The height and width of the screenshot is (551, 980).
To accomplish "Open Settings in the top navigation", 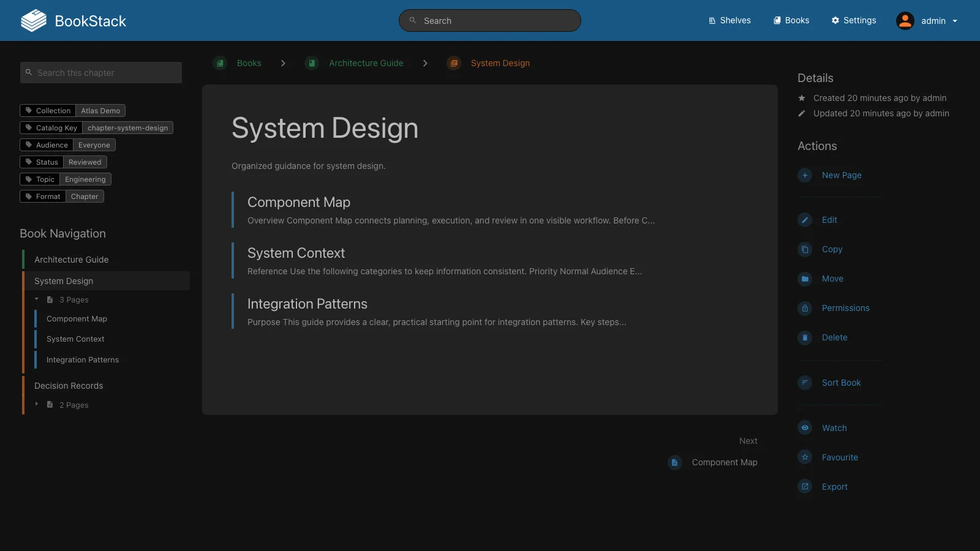I will tap(854, 20).
